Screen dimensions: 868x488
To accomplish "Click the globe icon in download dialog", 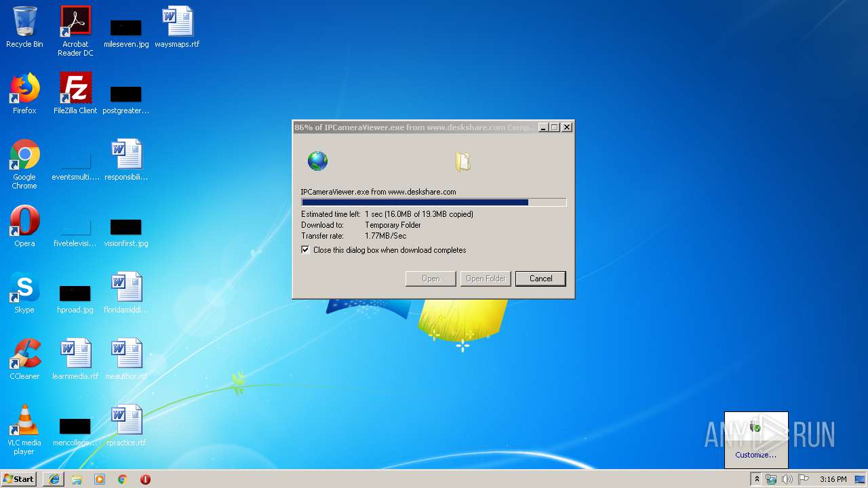I will coord(317,161).
